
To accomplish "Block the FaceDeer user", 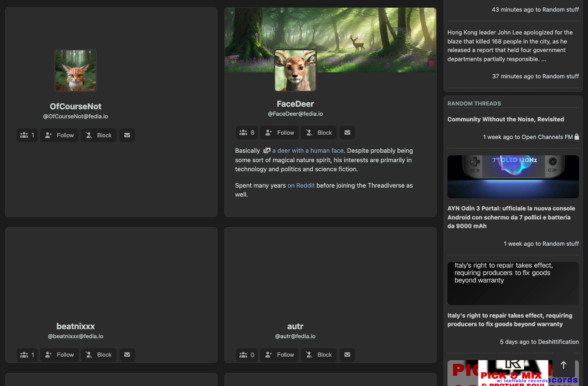I will click(x=319, y=133).
